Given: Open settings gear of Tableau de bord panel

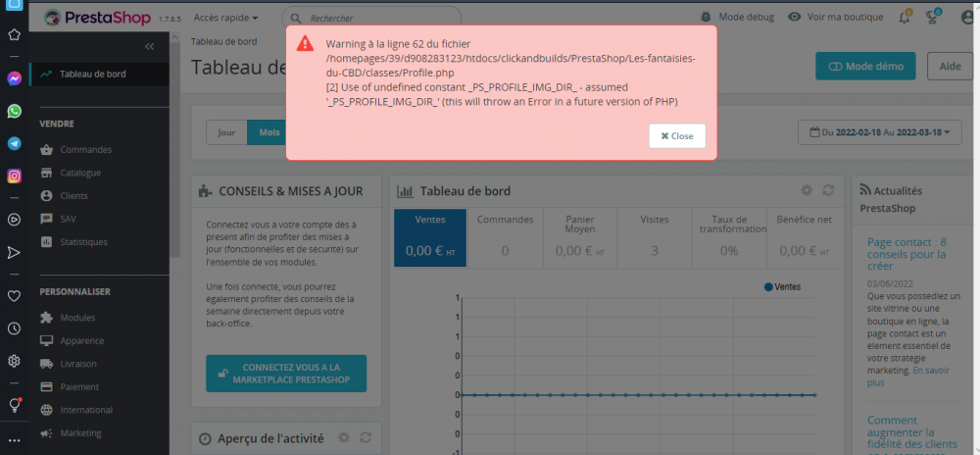Looking at the screenshot, I should coord(807,190).
